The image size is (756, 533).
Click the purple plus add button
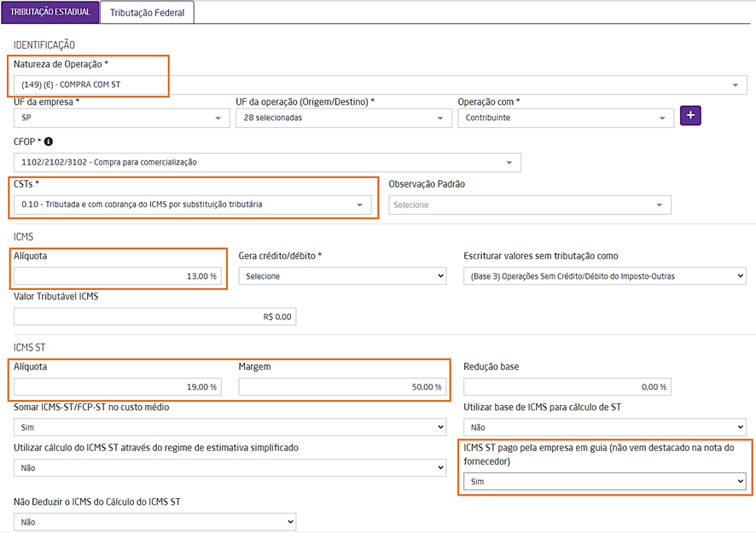[x=690, y=116]
